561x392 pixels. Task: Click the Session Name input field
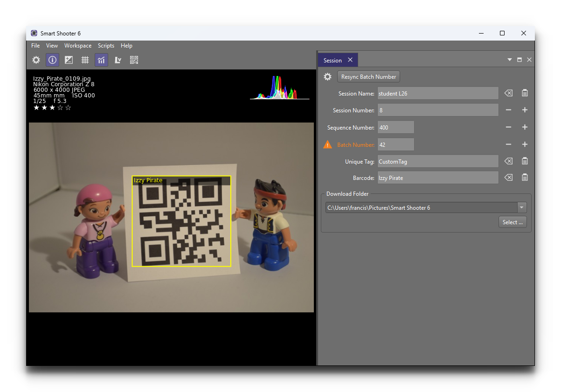[x=438, y=93]
